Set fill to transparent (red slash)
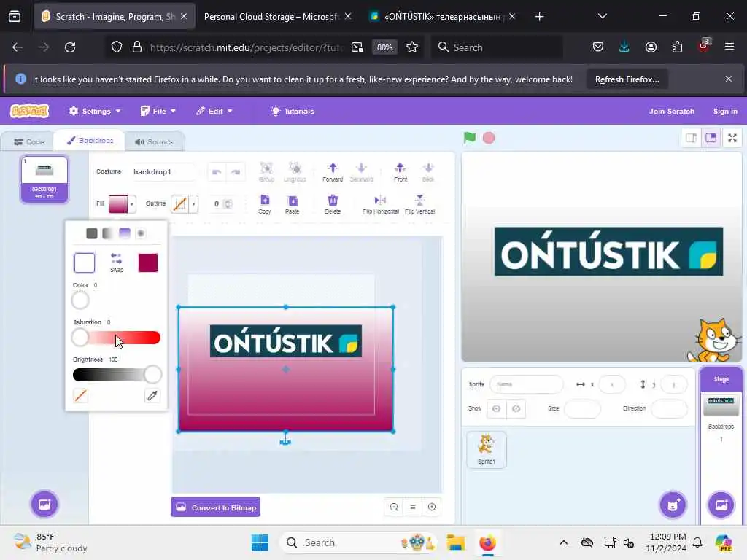The height and width of the screenshot is (560, 747). point(80,396)
